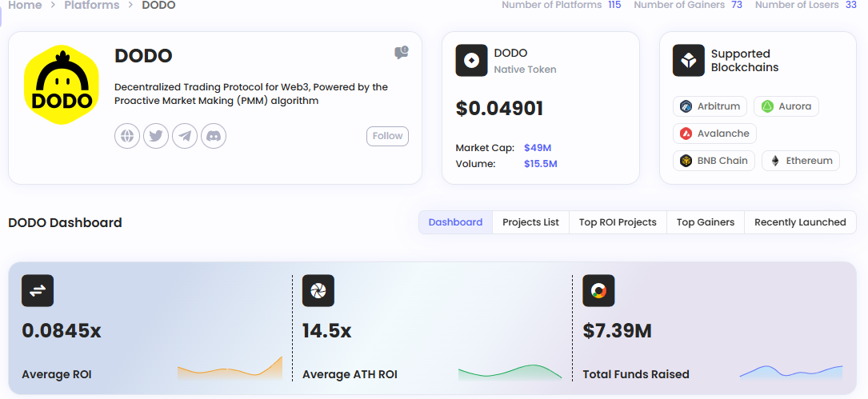Click the Volume value $15.5M
Viewport: 868px width, 399px height.
540,164
